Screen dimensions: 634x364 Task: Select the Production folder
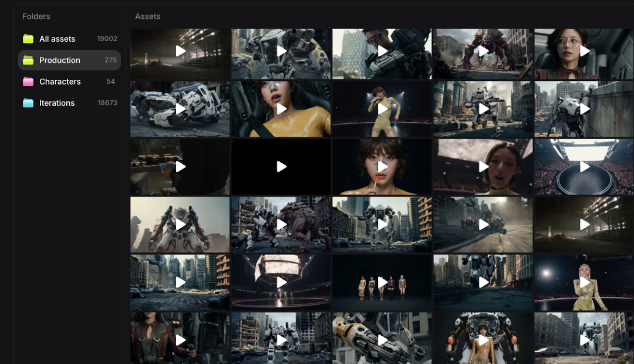[x=69, y=60]
